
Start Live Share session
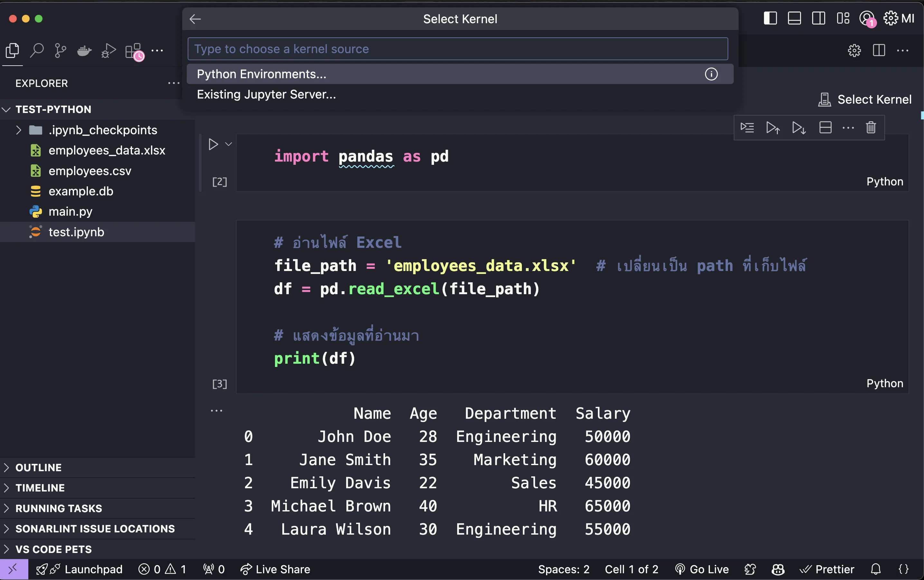pos(275,569)
